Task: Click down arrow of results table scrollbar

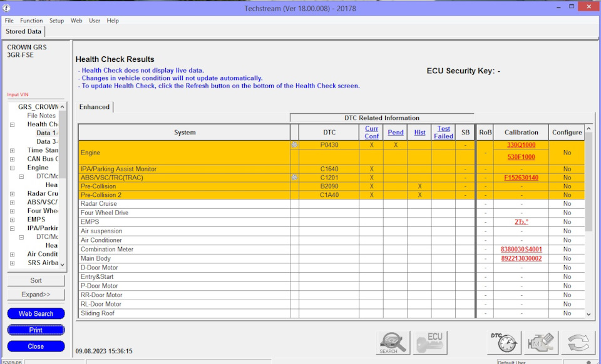Action: [x=589, y=314]
